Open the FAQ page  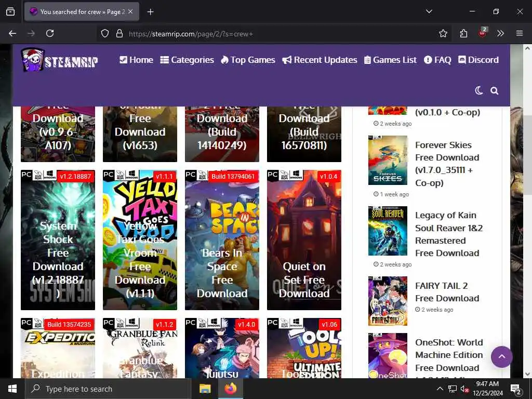coord(437,60)
